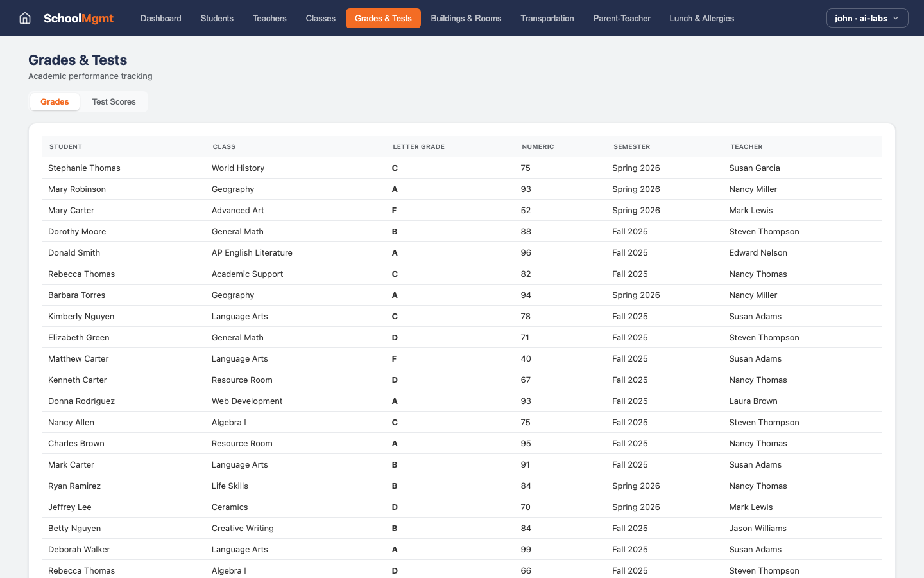This screenshot has width=924, height=578.
Task: Click the SchoolMgmt logo
Action: point(78,18)
